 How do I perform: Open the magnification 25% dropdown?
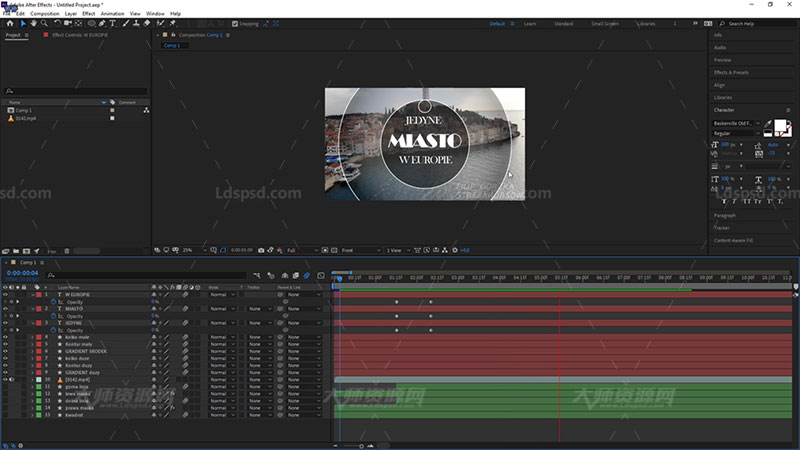click(194, 251)
